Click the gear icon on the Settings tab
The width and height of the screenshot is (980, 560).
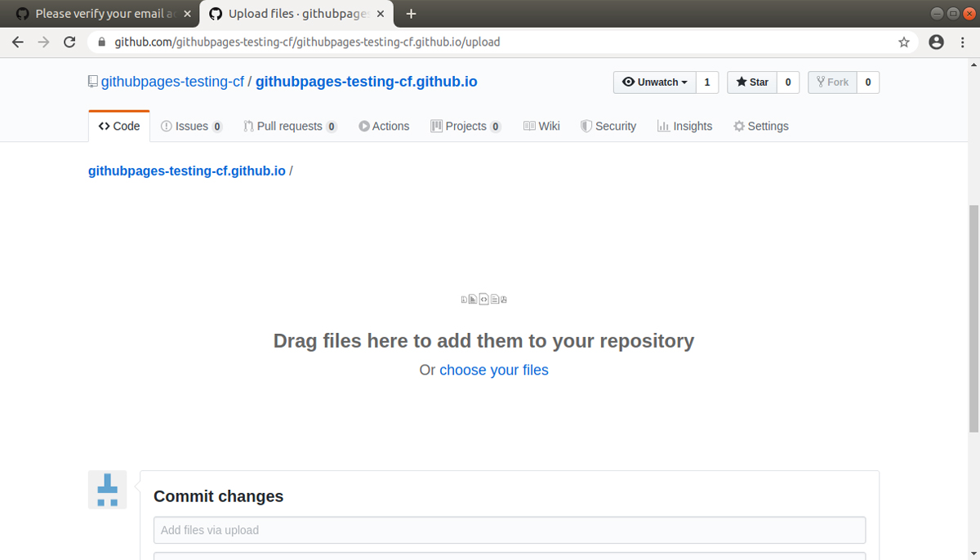tap(737, 126)
